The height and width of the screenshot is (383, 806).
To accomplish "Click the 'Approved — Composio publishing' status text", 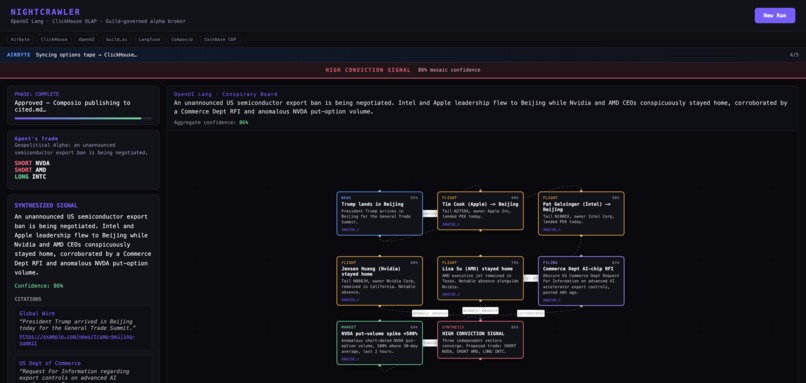I will coord(72,106).
